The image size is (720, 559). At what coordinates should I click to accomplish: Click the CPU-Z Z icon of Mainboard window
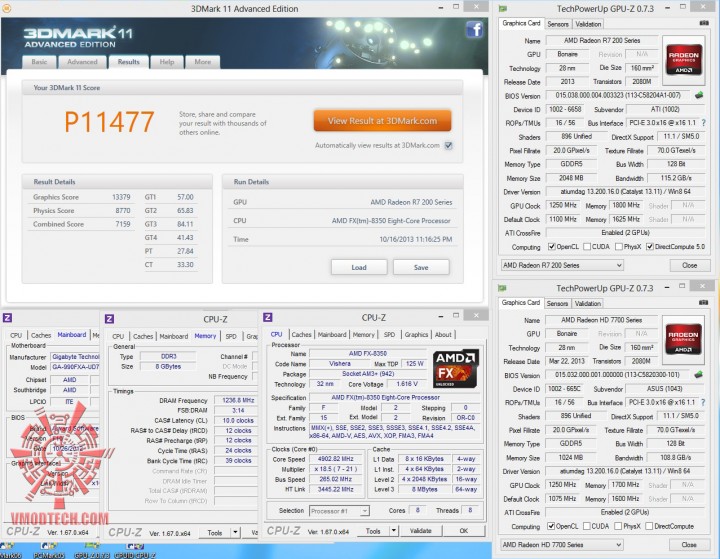pyautogui.click(x=7, y=317)
